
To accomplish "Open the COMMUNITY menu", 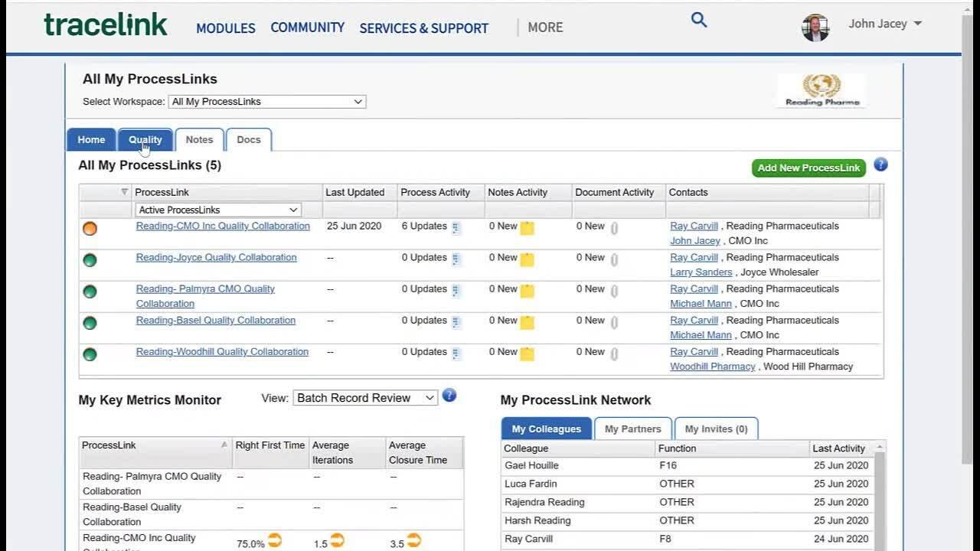I will pos(307,28).
